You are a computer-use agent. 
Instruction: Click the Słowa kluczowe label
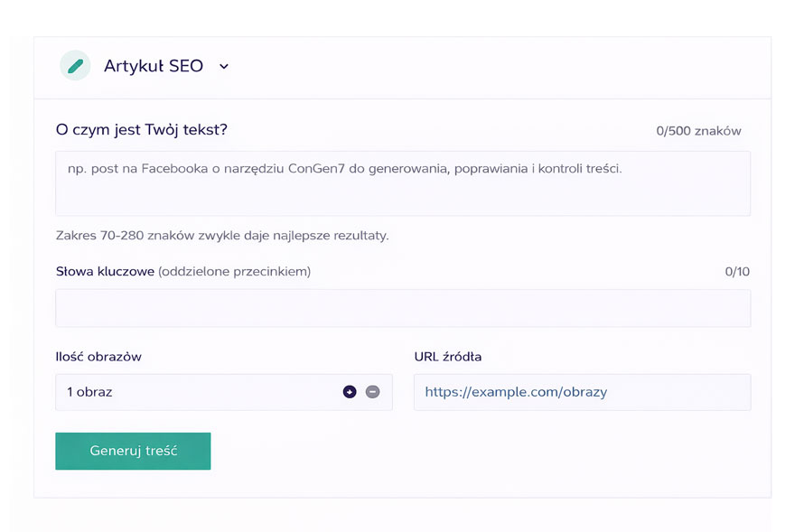click(x=105, y=272)
